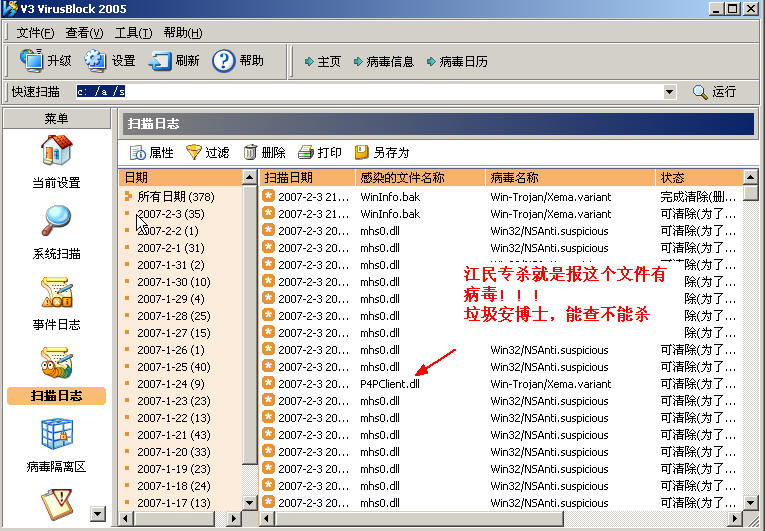
Task: Sort by 扫描日期 column header
Action: 307,178
